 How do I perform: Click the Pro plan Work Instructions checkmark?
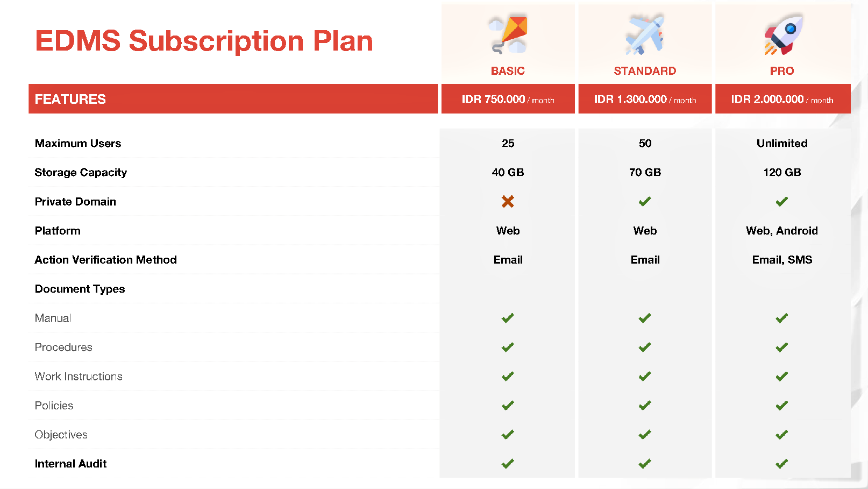point(782,376)
